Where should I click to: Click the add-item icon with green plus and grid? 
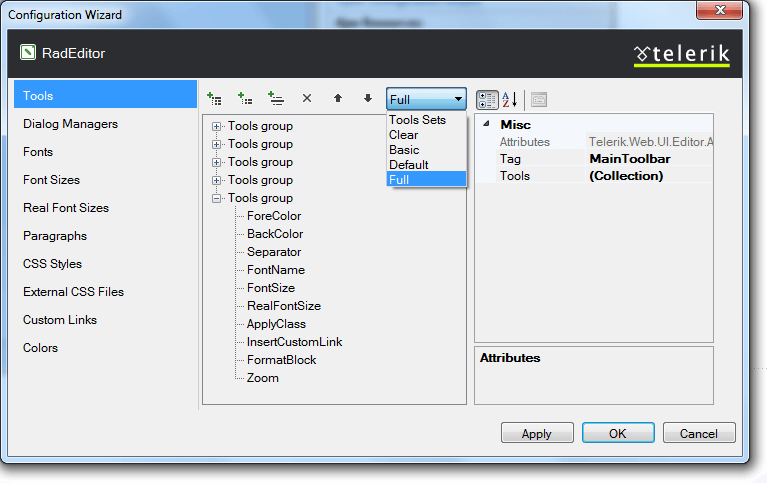[214, 98]
